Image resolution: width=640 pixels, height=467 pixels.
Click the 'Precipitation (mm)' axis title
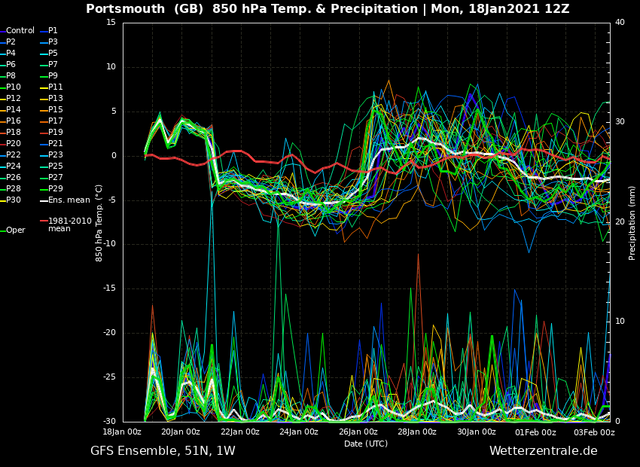tap(632, 224)
